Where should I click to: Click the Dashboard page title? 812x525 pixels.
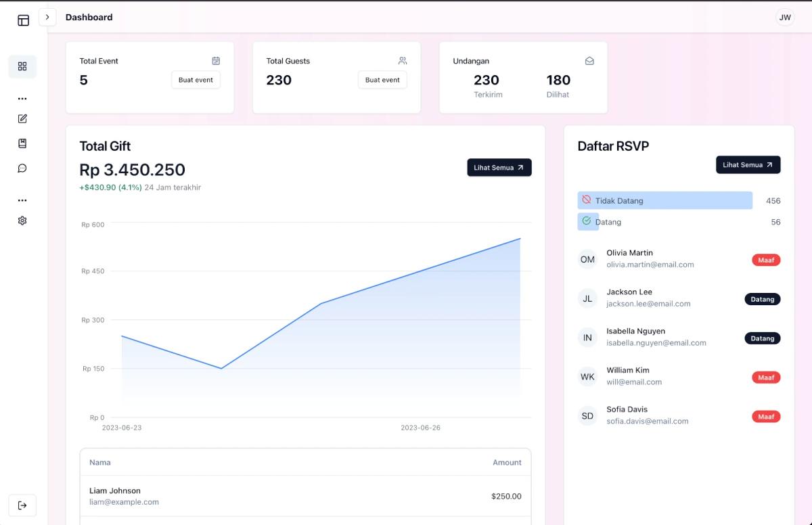pos(89,17)
